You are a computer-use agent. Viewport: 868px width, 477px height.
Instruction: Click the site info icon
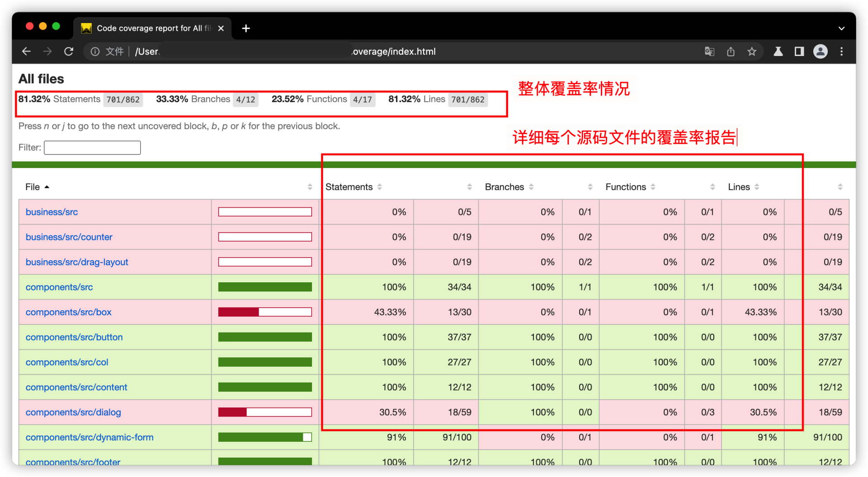95,51
